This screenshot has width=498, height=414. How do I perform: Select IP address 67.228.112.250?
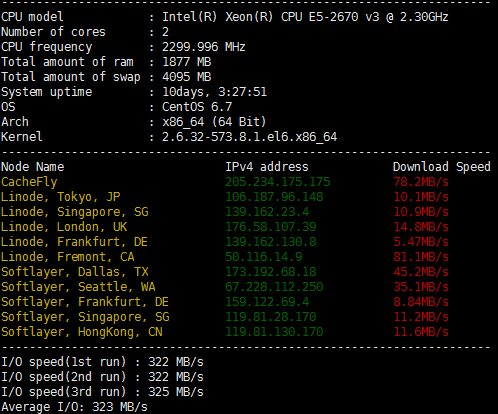(274, 287)
